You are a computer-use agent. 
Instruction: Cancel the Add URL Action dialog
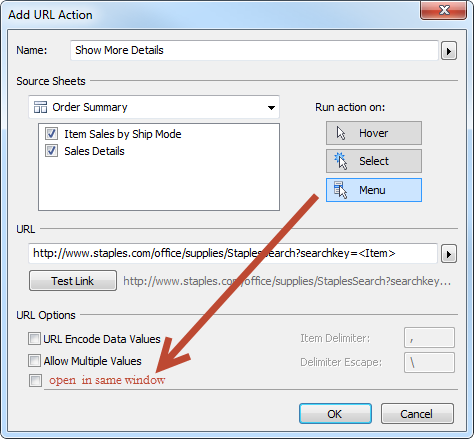(x=417, y=414)
